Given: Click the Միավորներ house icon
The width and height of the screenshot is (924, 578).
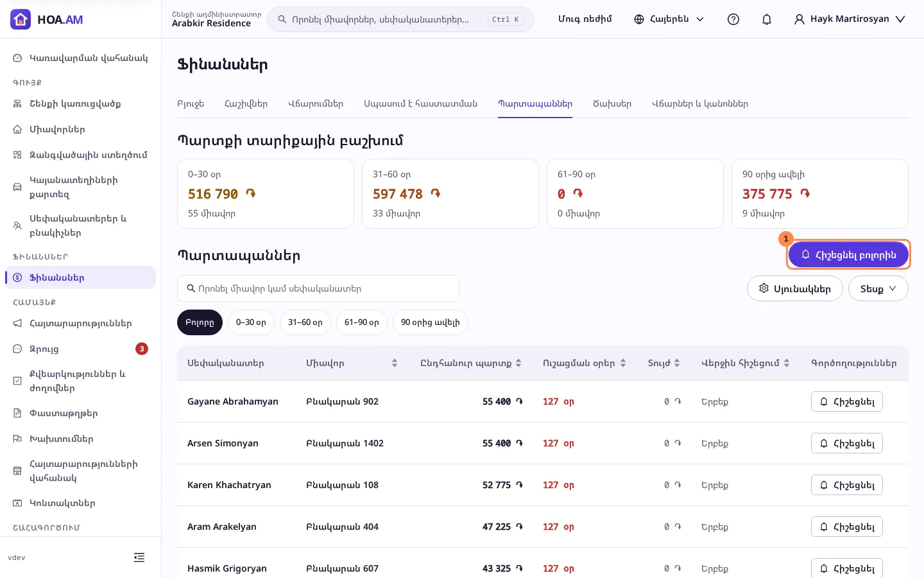Looking at the screenshot, I should (x=17, y=129).
